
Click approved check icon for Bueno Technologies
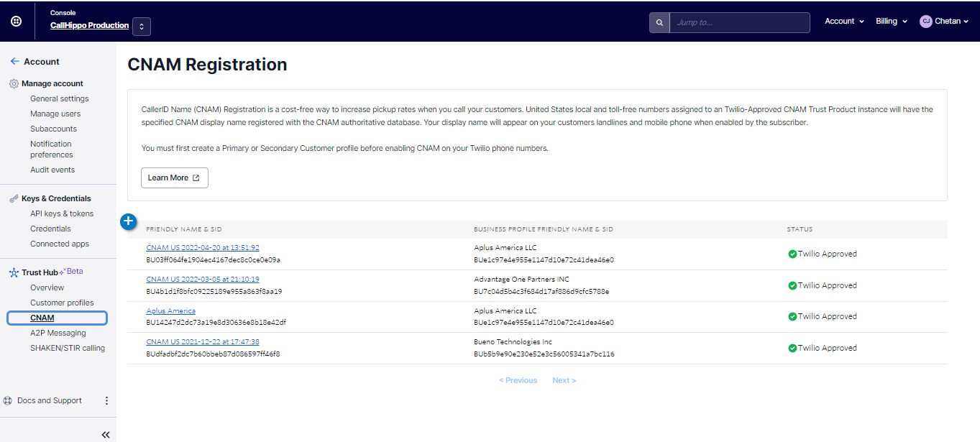(x=792, y=348)
